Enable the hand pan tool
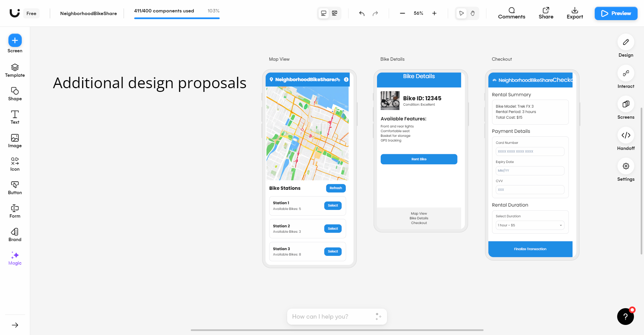 473,13
